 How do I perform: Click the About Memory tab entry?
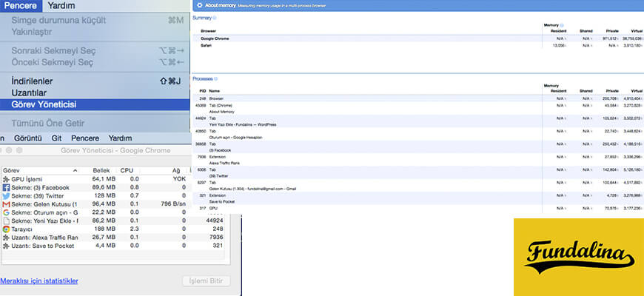click(x=222, y=112)
